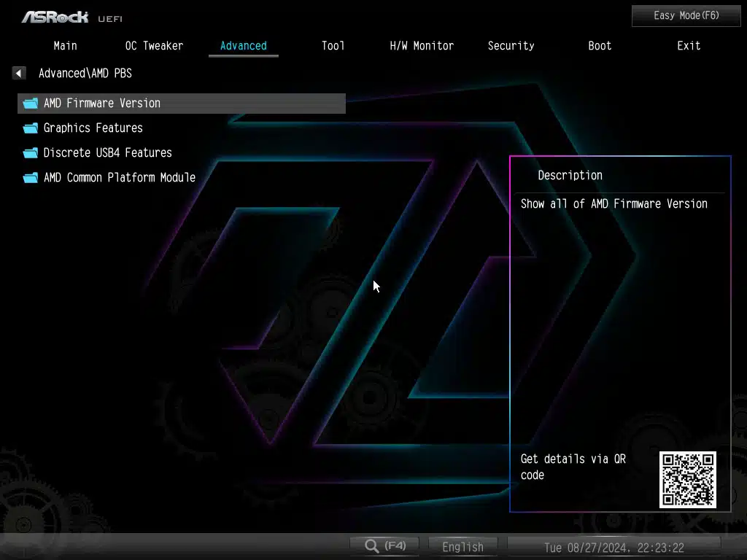
Task: Click the Graphics Features folder icon
Action: tap(30, 128)
